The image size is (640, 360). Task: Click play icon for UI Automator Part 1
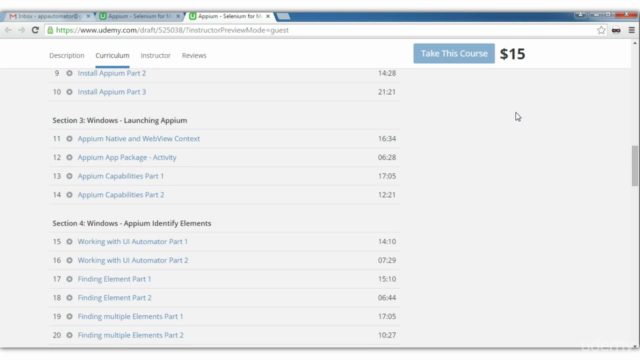[x=69, y=242]
